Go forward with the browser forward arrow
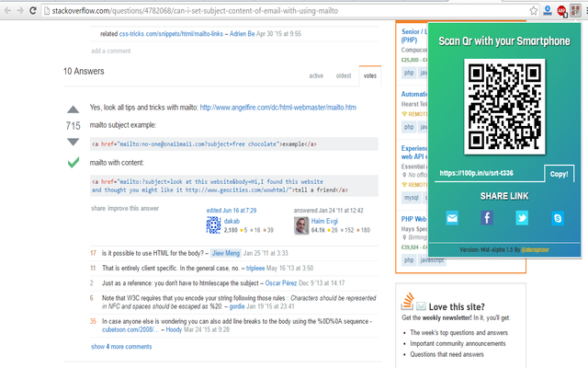 20,10
